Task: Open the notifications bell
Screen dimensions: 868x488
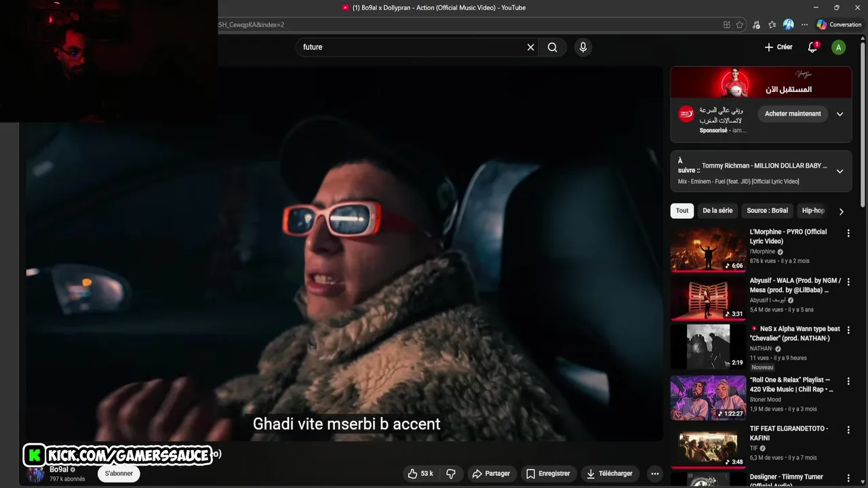Action: tap(812, 47)
